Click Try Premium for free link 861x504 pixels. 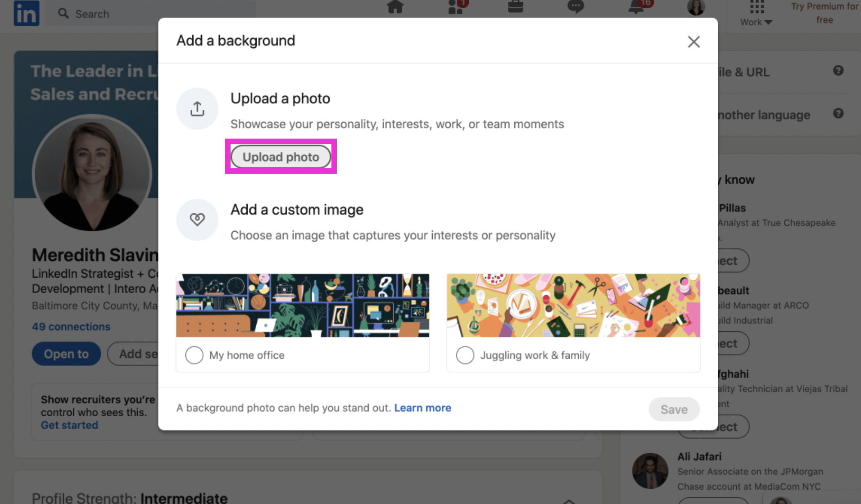click(x=824, y=13)
